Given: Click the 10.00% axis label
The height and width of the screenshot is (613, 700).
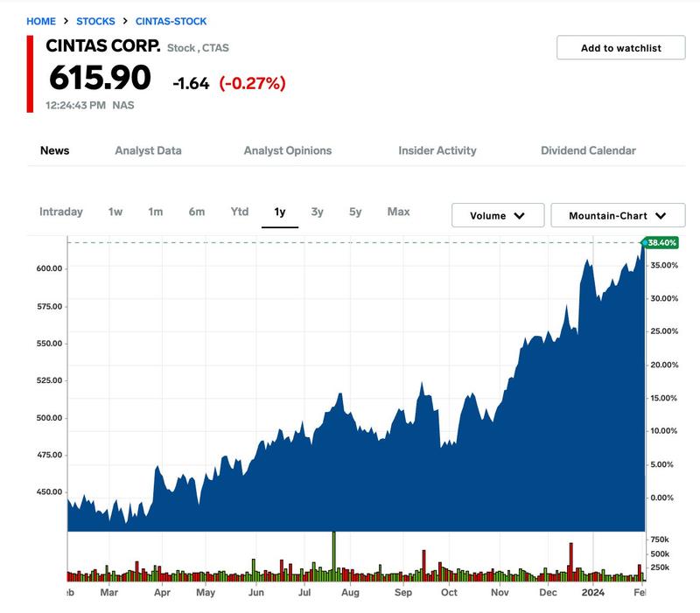Looking at the screenshot, I should [x=663, y=431].
